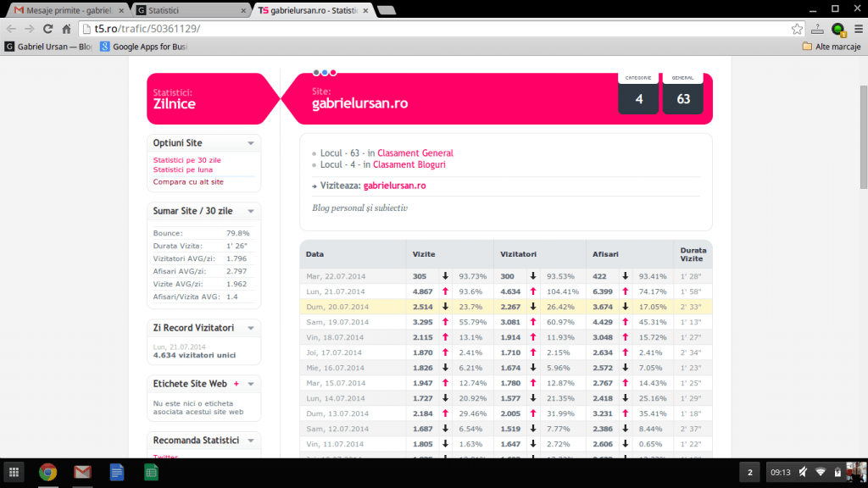Collapse the Etichete Site Web panel arrow
This screenshot has height=488, width=868.
251,384
